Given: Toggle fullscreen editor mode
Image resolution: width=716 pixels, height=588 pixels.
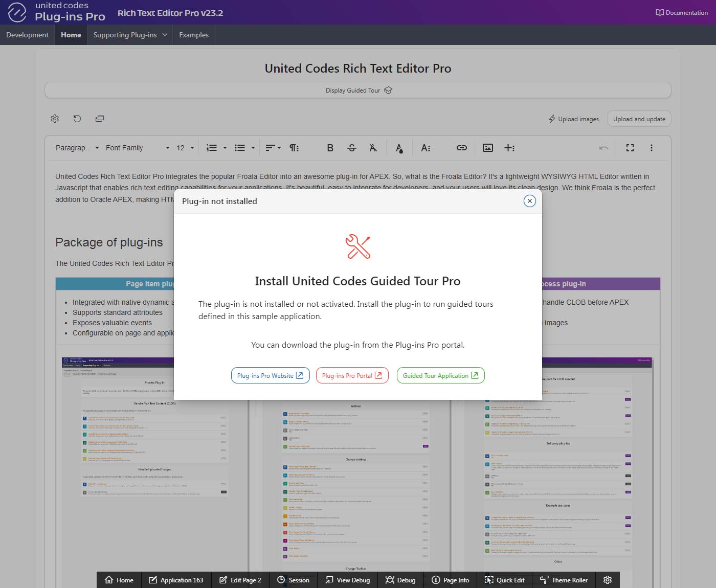Looking at the screenshot, I should 630,148.
